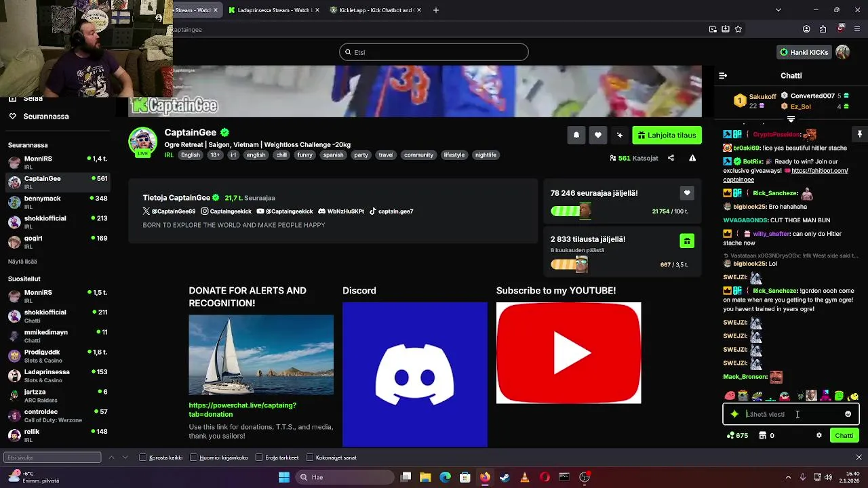Viewport: 868px width, 488px height.
Task: Click the subscription goal progress bar
Action: coord(569,264)
